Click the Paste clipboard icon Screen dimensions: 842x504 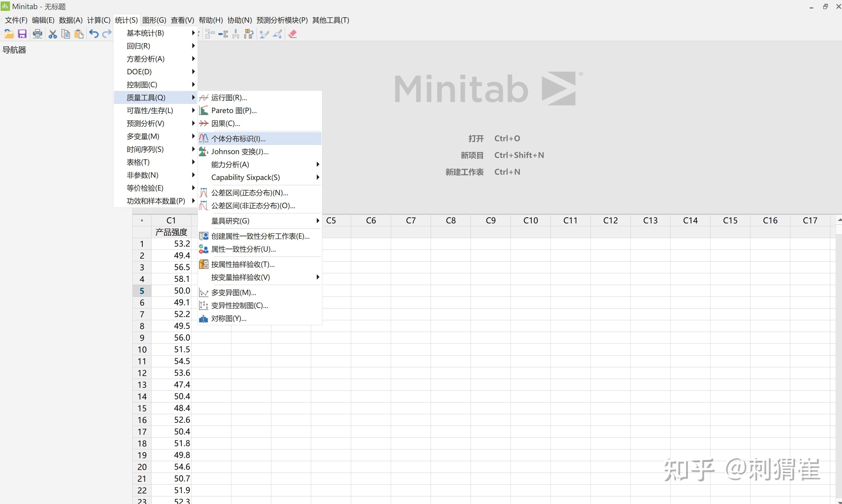click(x=79, y=34)
